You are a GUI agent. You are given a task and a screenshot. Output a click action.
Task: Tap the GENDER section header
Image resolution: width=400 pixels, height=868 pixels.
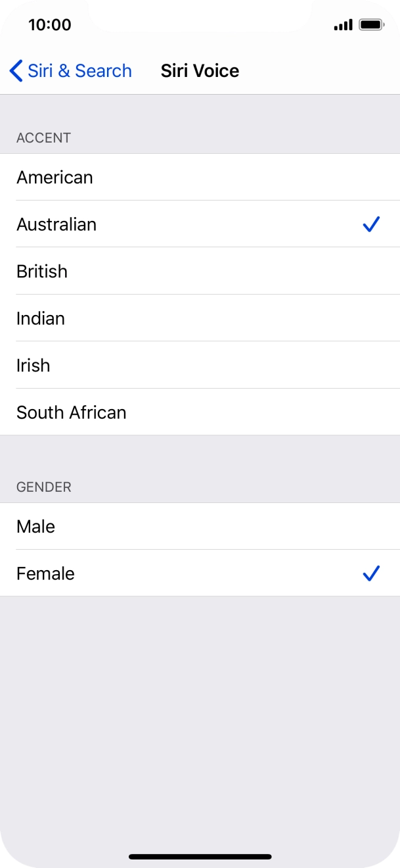(44, 487)
